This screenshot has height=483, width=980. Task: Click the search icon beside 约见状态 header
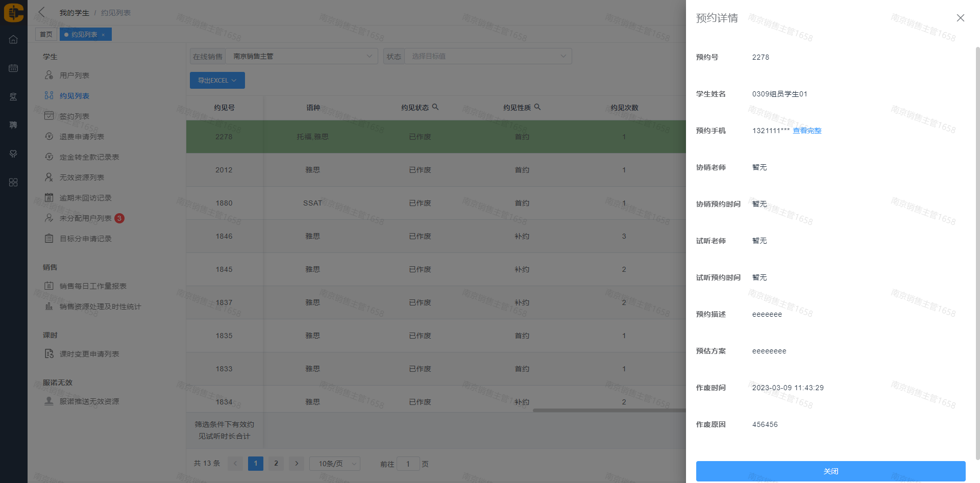[435, 107]
